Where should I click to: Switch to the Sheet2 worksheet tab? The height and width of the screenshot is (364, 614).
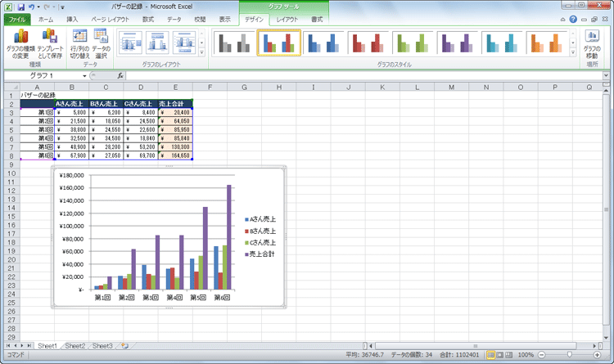pos(74,346)
